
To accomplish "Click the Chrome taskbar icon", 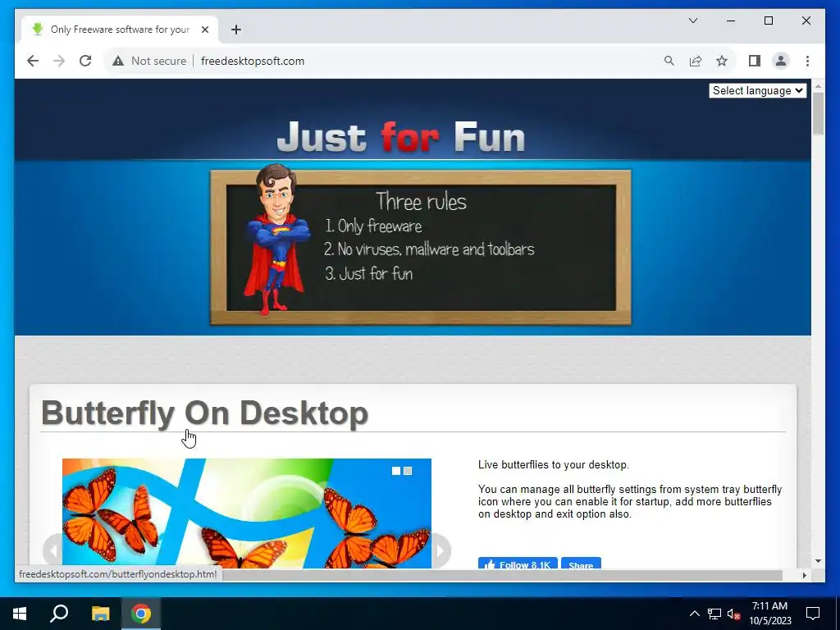I will 141,614.
